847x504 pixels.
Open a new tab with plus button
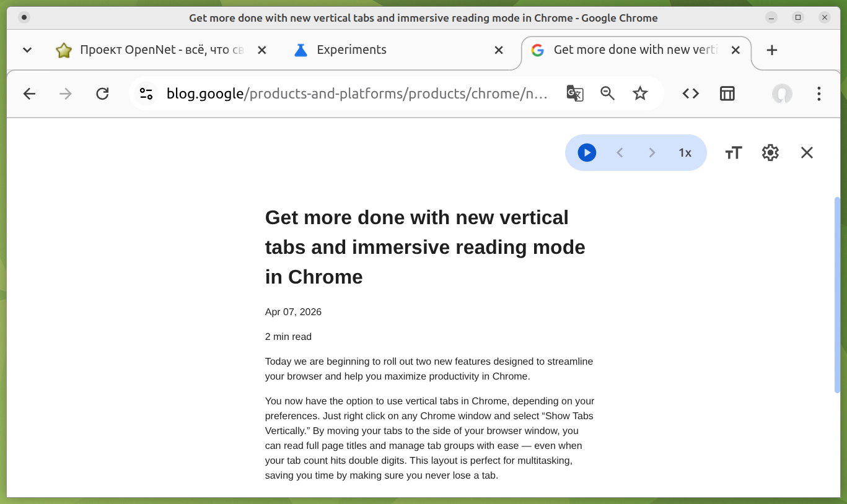pos(771,50)
